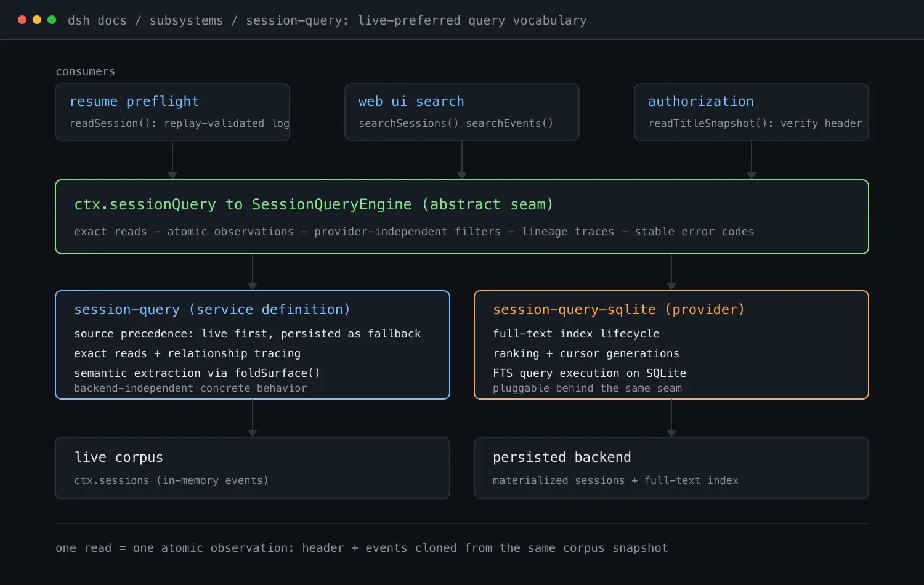Click the red close window dot

(x=22, y=20)
